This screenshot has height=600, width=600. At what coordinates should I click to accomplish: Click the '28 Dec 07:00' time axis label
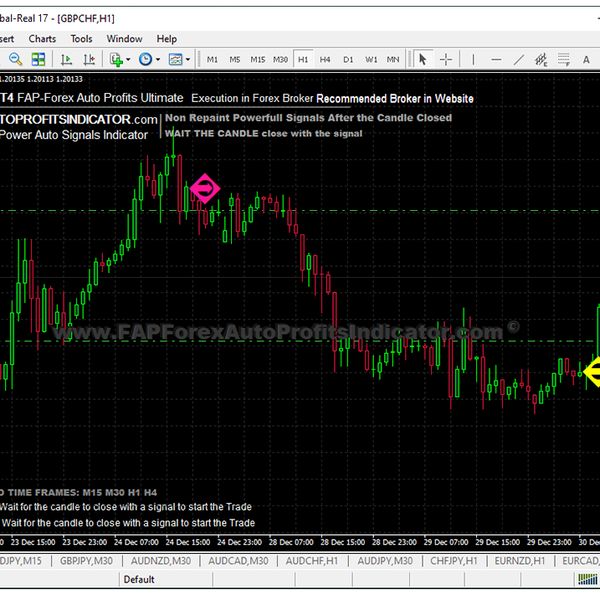click(291, 542)
